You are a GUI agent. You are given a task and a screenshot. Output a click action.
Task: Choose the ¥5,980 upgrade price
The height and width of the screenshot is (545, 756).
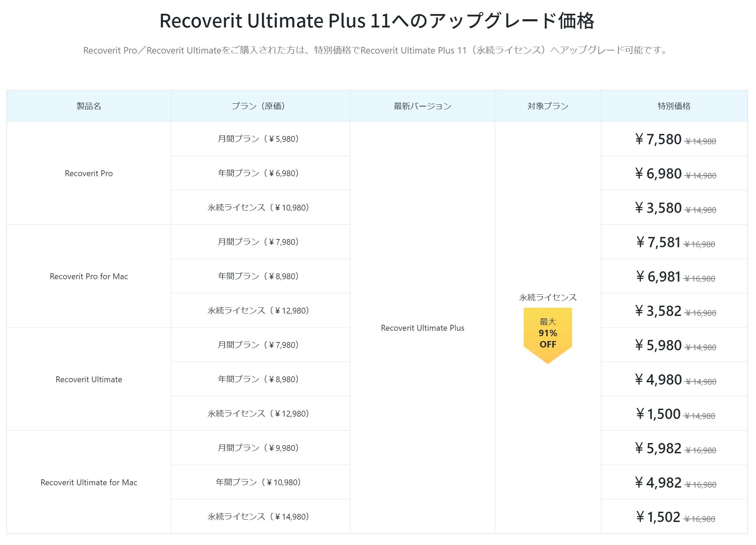(658, 345)
